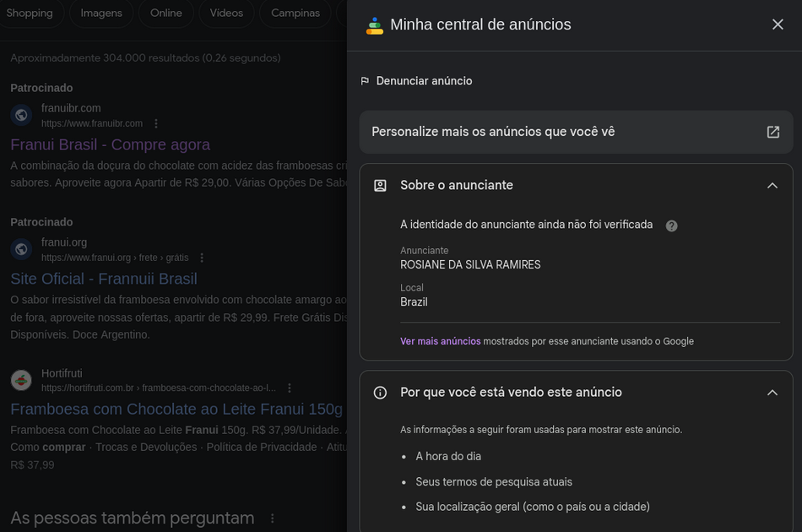Click the Minha central de anúncios logo icon
Viewport: 802px width, 532px height.
click(x=374, y=25)
